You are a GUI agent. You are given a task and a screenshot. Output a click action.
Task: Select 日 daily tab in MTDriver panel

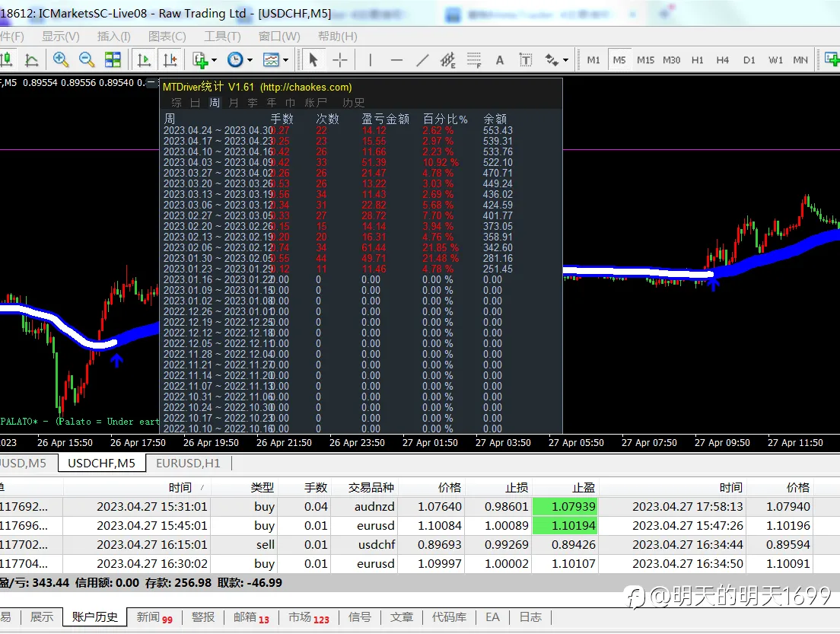tap(195, 102)
